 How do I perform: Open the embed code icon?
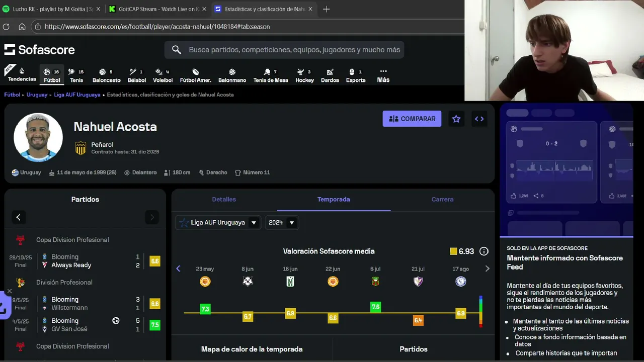point(479,119)
